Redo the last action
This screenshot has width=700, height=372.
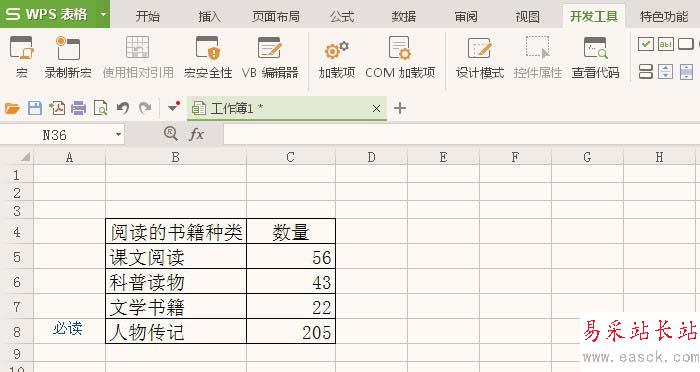tap(145, 108)
